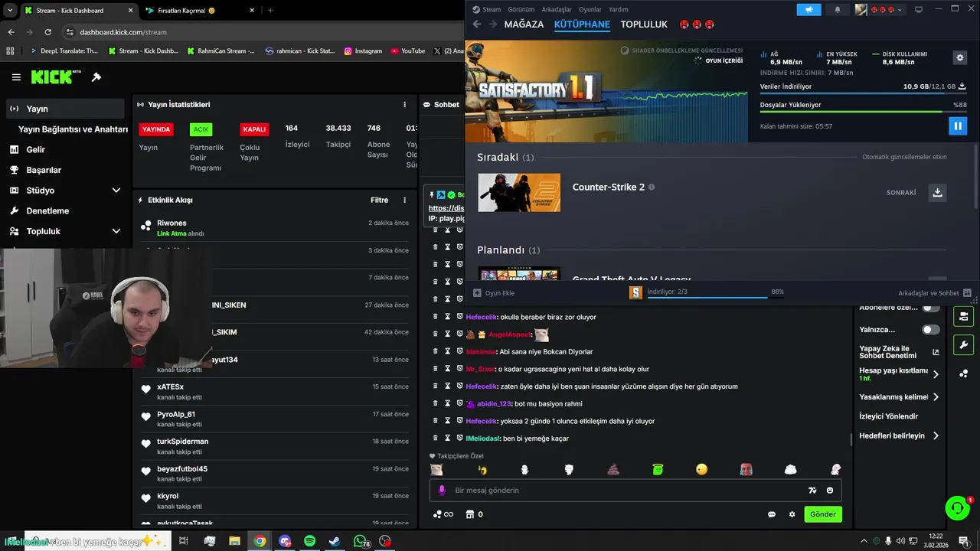Click Steam's blue megaphone announcements button
The height and width of the screenshot is (551, 980).
[x=808, y=9]
